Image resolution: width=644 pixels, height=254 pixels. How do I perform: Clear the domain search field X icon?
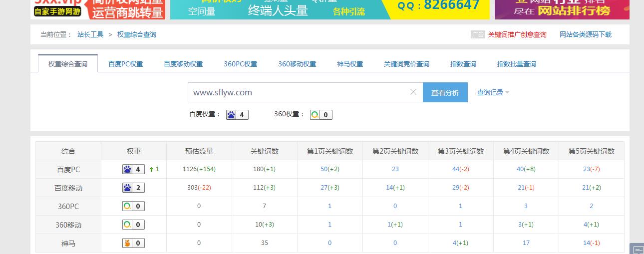pyautogui.click(x=413, y=92)
